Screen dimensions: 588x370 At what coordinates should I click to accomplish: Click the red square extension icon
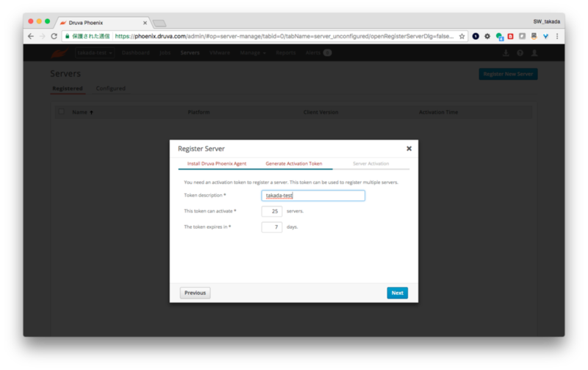click(510, 36)
